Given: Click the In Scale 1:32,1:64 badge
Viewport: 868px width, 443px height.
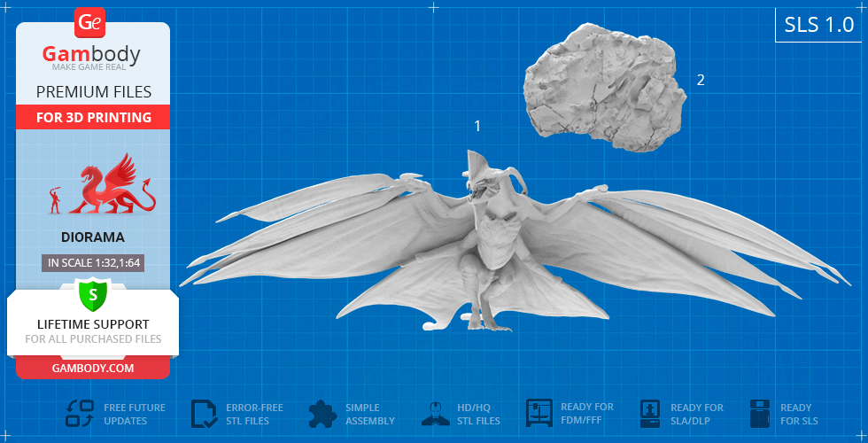Looking at the screenshot, I should [93, 262].
